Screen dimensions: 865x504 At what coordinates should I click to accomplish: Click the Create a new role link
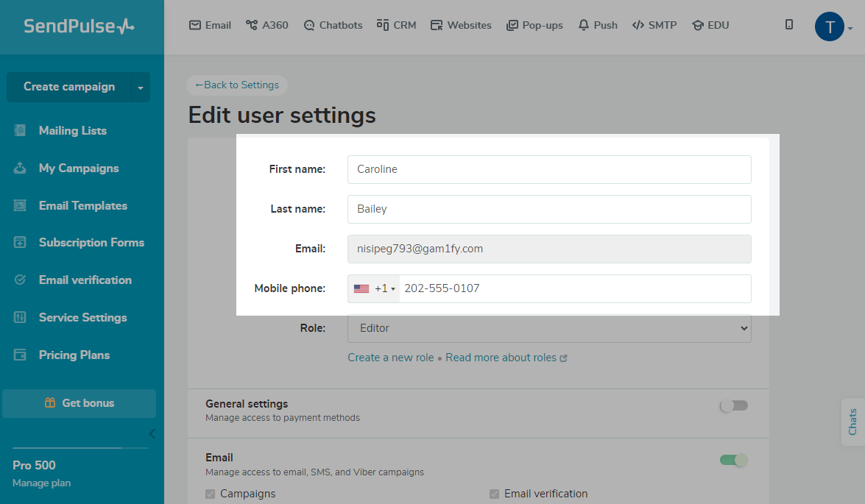point(391,358)
